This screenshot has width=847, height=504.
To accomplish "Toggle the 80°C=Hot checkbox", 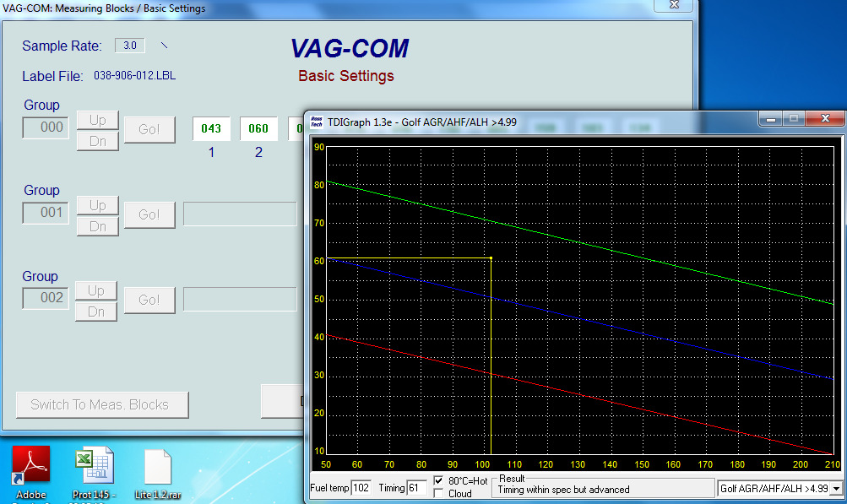I will [x=438, y=480].
